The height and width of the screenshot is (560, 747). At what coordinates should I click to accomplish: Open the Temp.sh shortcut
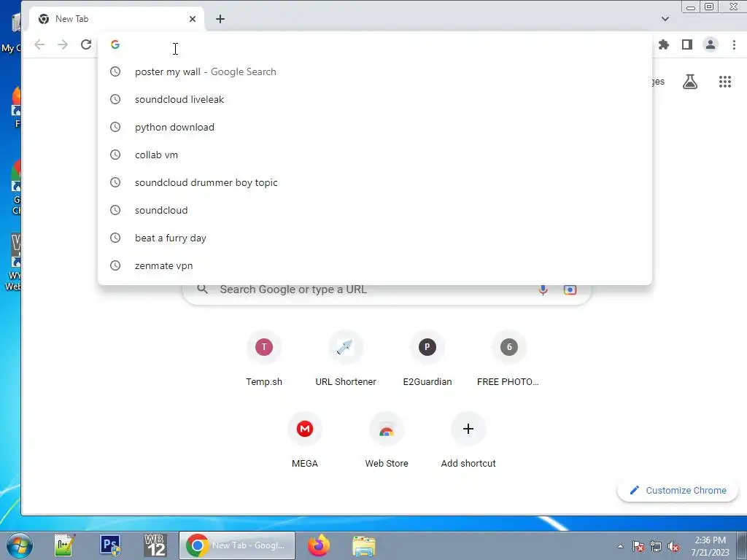click(x=264, y=358)
